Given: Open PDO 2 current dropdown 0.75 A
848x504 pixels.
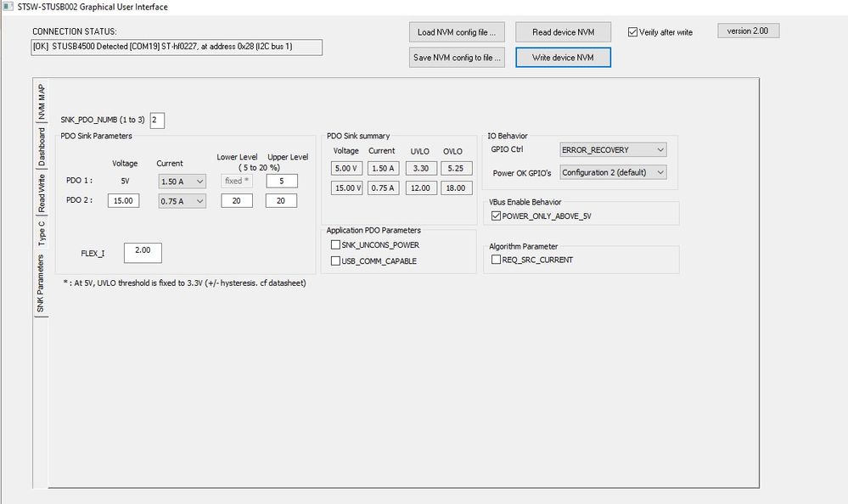Looking at the screenshot, I should tap(183, 200).
